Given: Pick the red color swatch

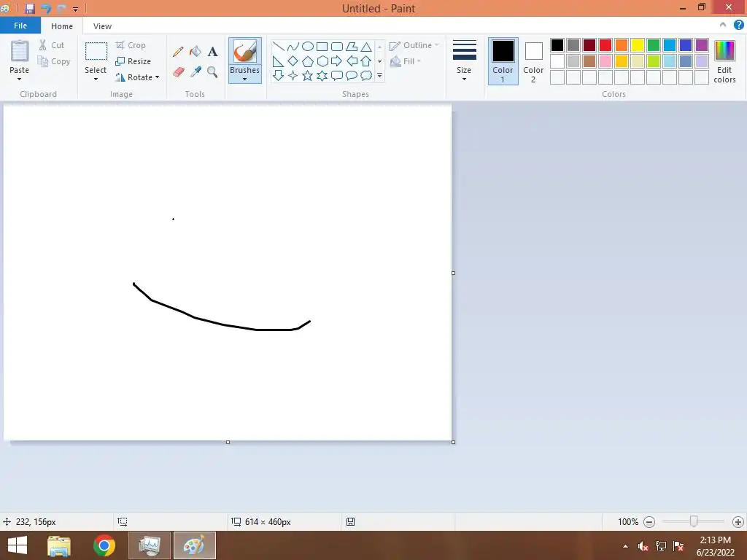Looking at the screenshot, I should coord(605,45).
